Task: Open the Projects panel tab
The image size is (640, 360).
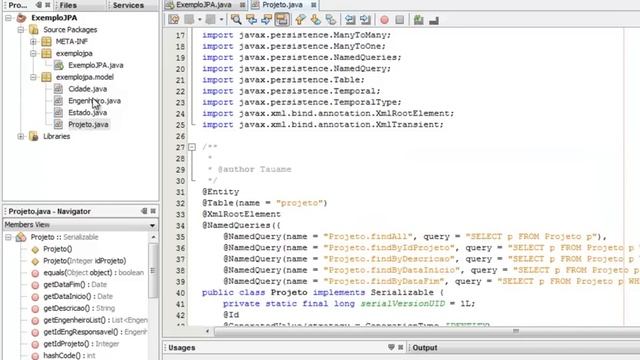Action: (x=18, y=5)
